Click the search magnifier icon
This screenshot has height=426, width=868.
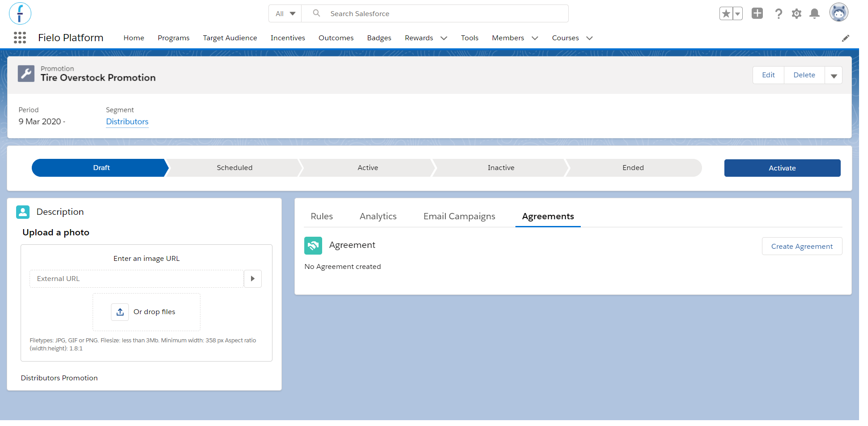[316, 13]
